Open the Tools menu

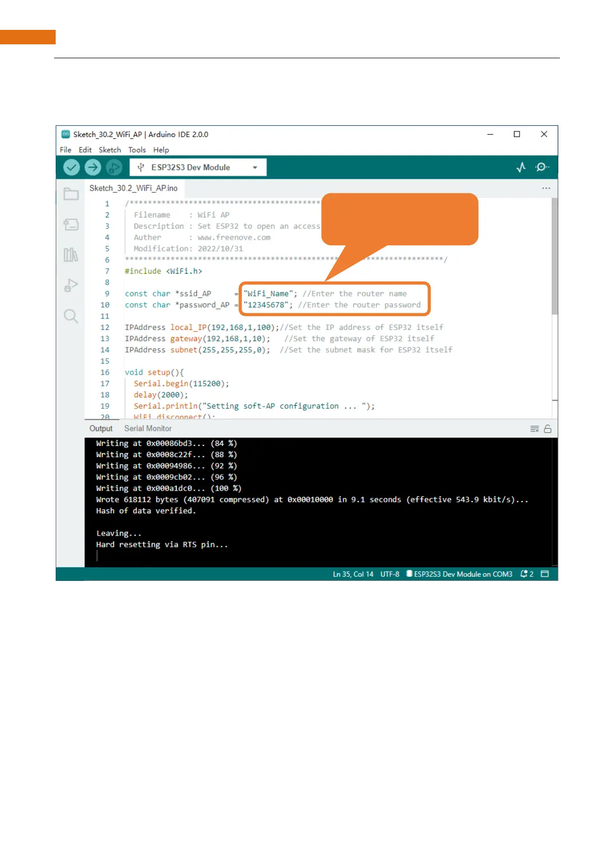coord(137,150)
